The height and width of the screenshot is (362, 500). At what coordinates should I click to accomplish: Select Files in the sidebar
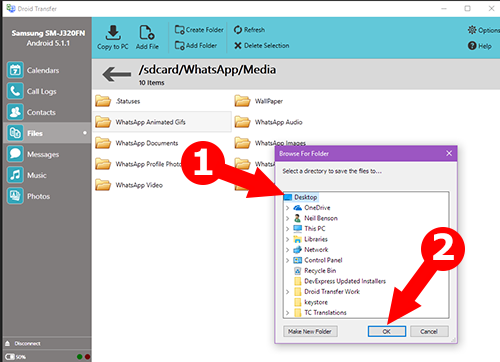(x=47, y=133)
